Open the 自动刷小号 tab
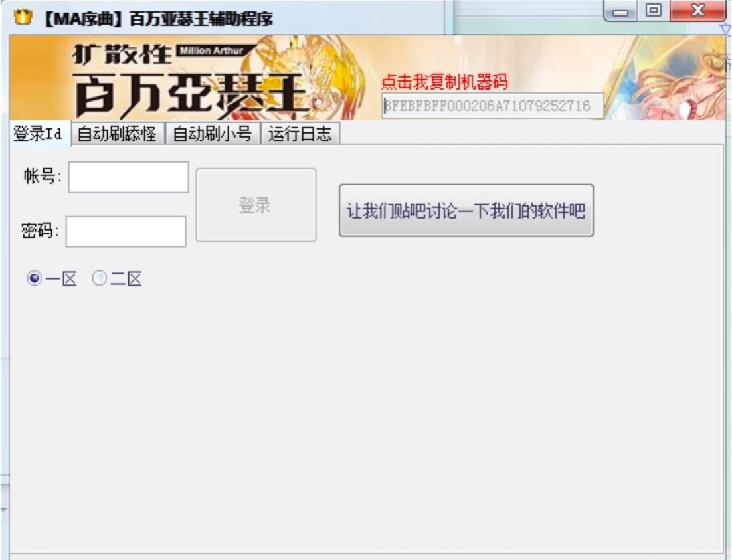732x560 pixels. 213,134
